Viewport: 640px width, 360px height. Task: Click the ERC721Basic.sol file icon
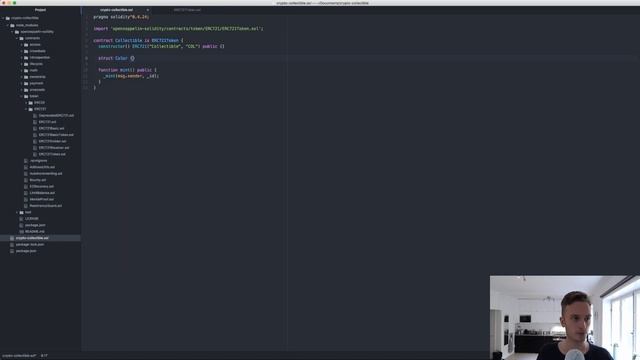click(x=35, y=129)
